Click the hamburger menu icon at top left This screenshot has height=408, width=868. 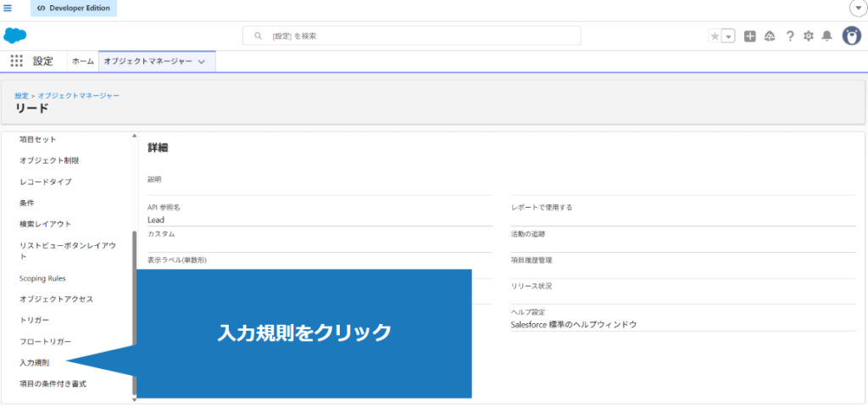[x=8, y=8]
